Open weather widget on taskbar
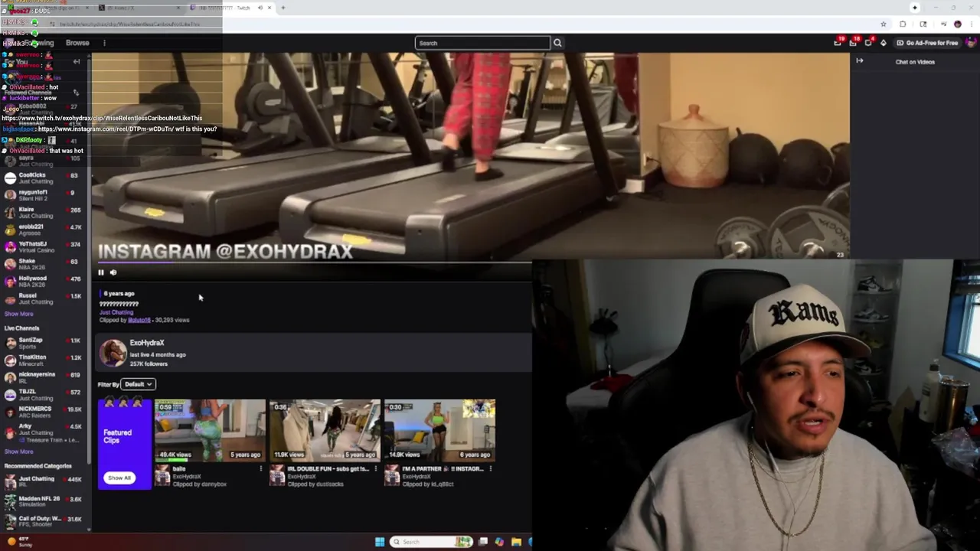The width and height of the screenshot is (980, 551). pyautogui.click(x=19, y=542)
